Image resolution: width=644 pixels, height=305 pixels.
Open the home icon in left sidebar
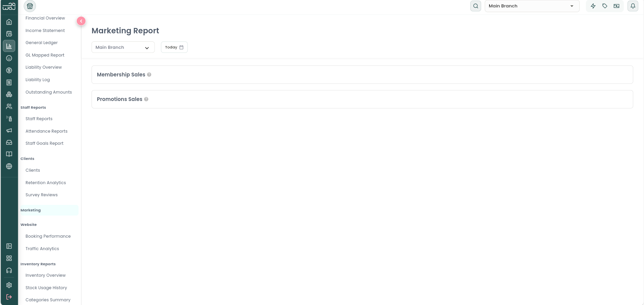(x=9, y=22)
